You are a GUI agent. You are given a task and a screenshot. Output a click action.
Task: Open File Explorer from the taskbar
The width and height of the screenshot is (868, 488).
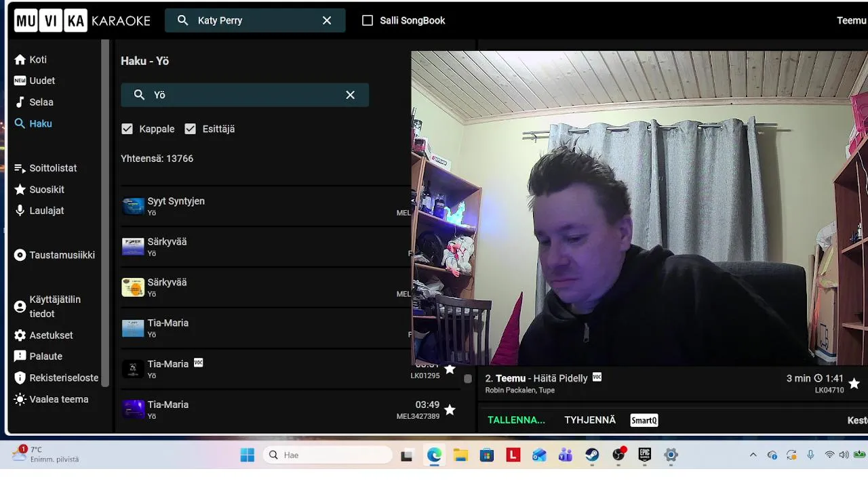coord(460,455)
